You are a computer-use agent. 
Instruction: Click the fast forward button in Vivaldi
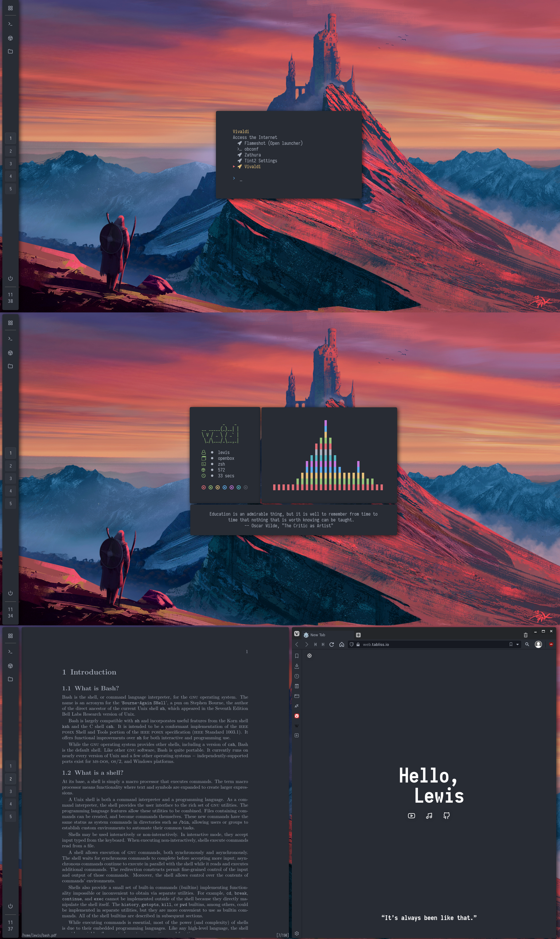[323, 644]
